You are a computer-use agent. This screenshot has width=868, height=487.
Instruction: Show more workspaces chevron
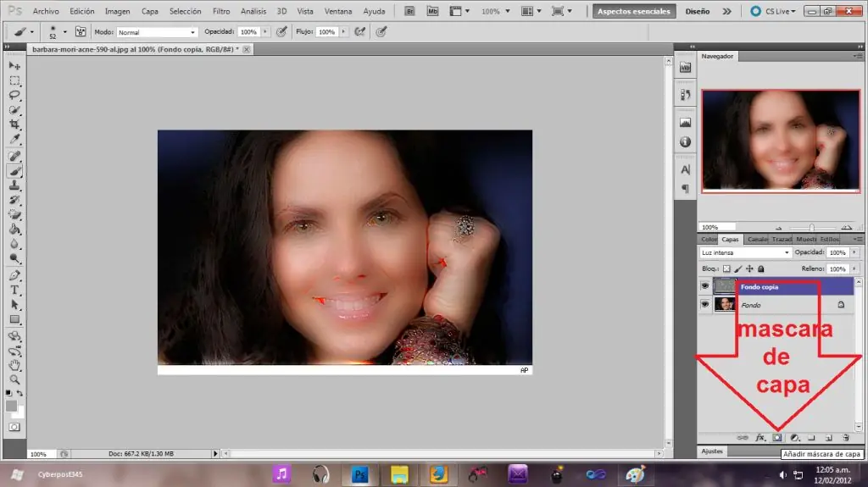(726, 11)
